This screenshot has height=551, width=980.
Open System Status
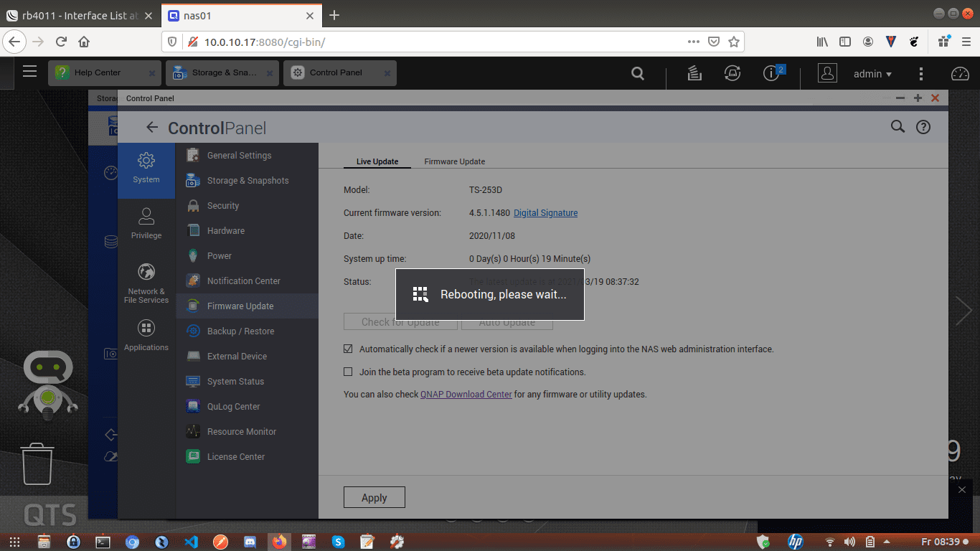(247, 381)
